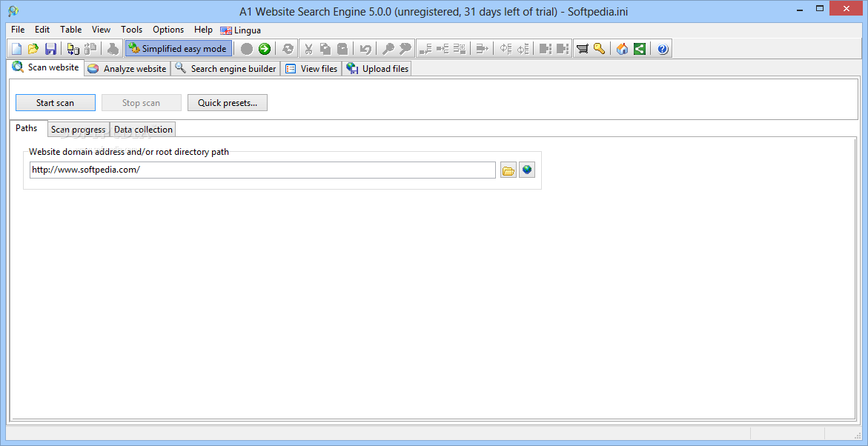
Task: Click the website domain address input field
Action: [x=263, y=170]
